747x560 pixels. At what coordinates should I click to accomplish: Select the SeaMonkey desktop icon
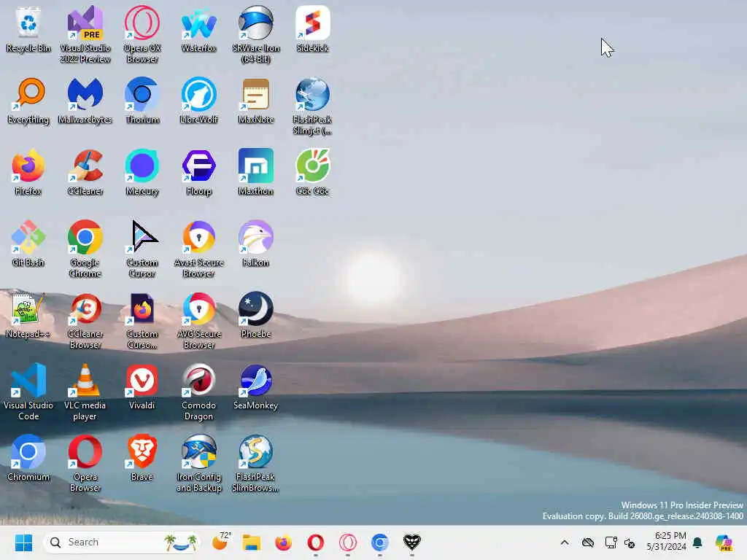click(x=256, y=386)
